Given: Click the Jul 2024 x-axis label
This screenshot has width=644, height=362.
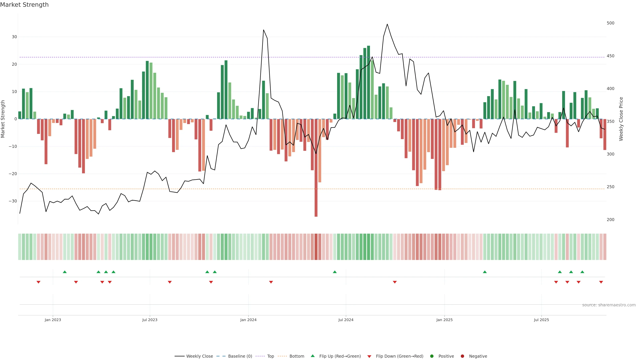Looking at the screenshot, I should (346, 320).
